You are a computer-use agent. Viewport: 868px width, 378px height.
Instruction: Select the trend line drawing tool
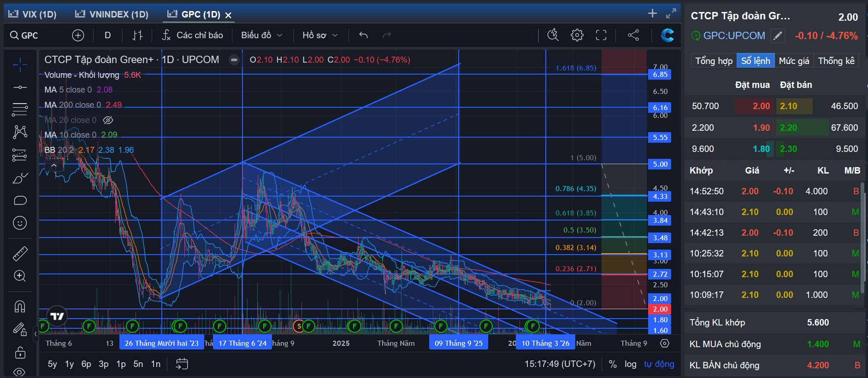pyautogui.click(x=20, y=87)
